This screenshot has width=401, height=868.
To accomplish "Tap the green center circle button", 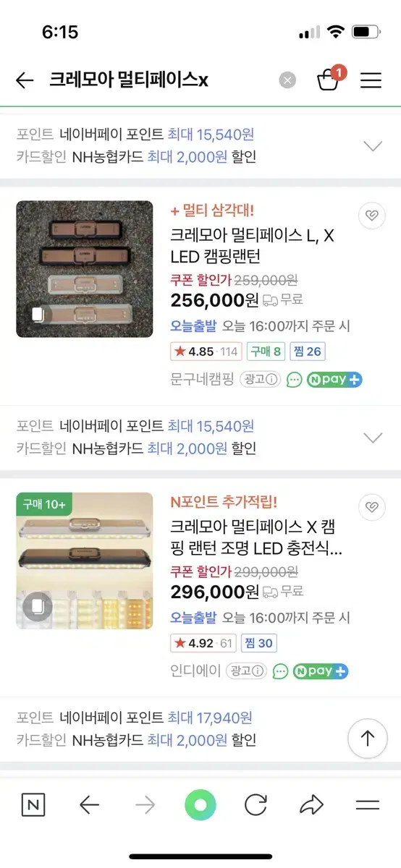I will click(x=200, y=805).
